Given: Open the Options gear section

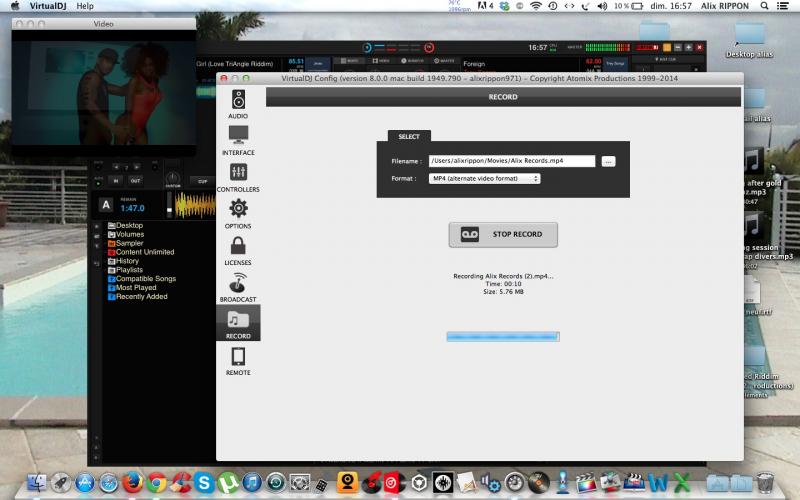Looking at the screenshot, I should point(238,214).
